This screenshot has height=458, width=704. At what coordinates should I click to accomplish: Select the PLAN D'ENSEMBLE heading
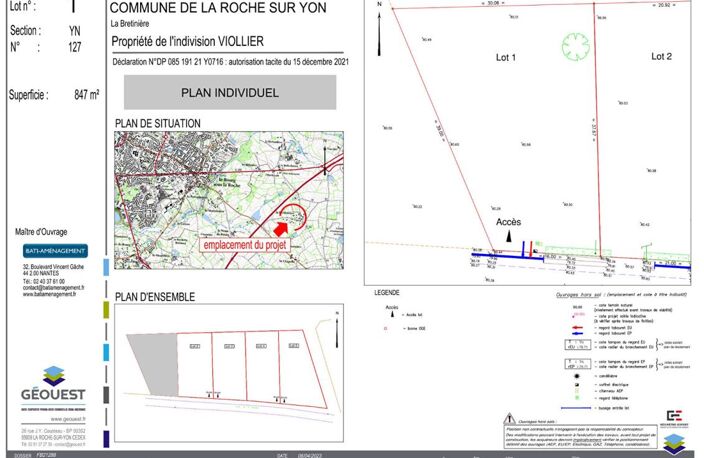click(155, 297)
